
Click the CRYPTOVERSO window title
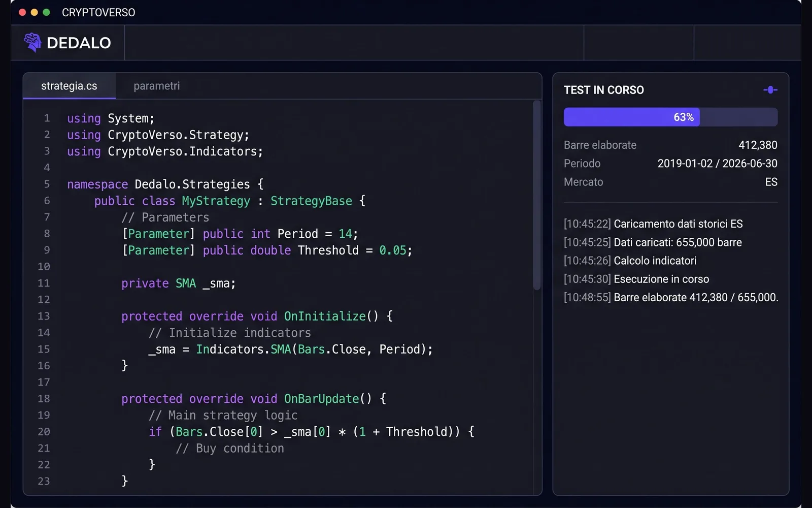[x=98, y=12]
